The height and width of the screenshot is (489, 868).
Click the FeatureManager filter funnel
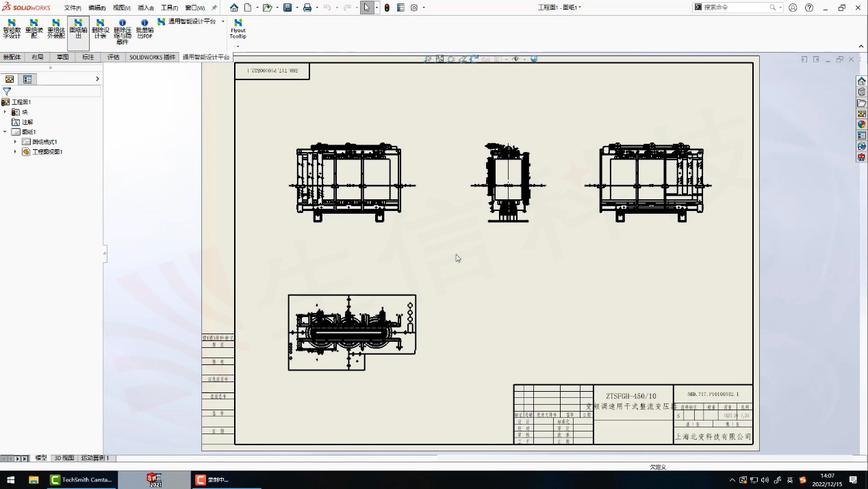point(7,91)
